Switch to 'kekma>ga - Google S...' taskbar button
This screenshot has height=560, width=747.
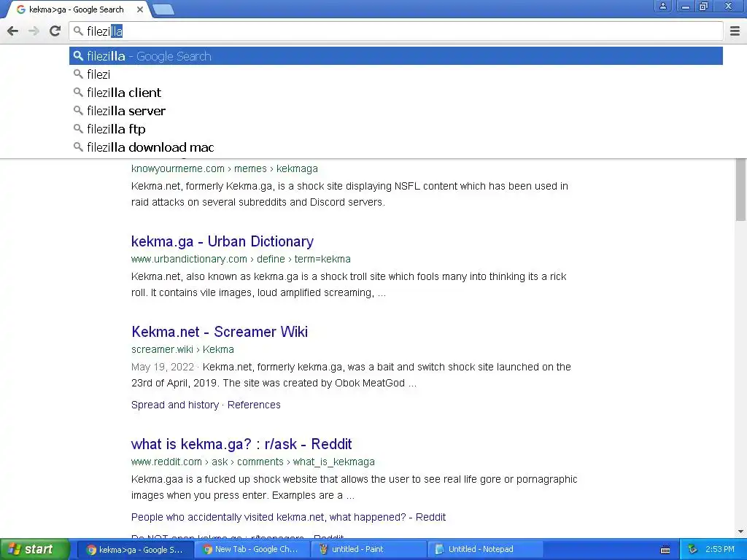click(x=135, y=550)
